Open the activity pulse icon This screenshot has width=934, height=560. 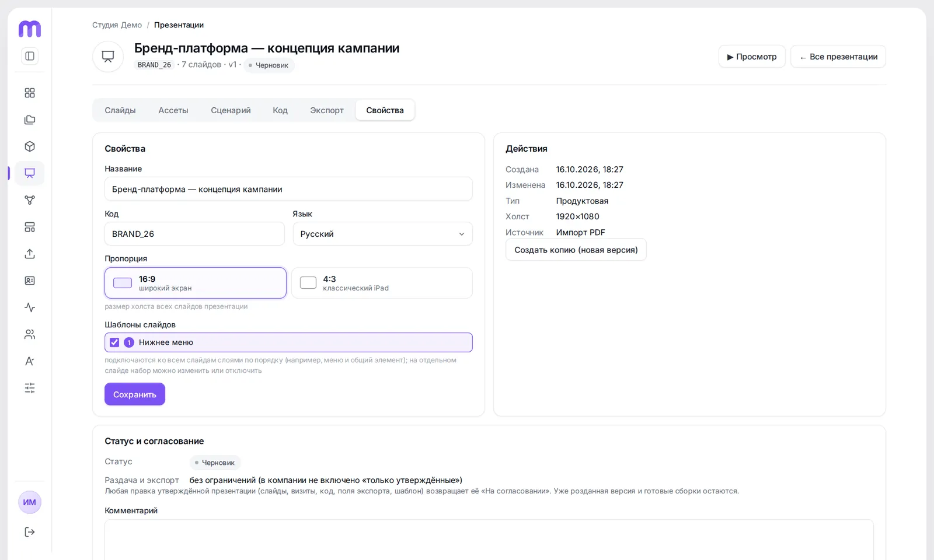pyautogui.click(x=30, y=307)
